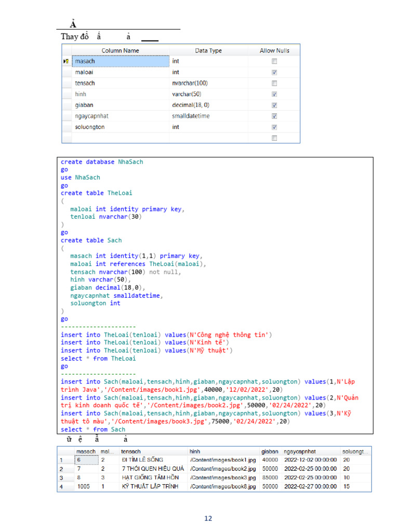This screenshot has width=399, height=532.
Task: Select cell KỸ THUẬT LẬP TRÌNH
Action: 154,486
